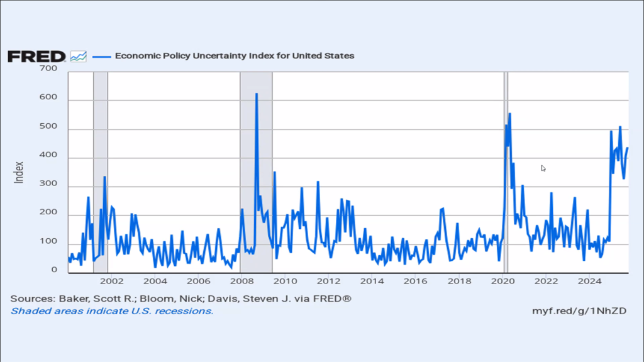Click the 2008 peak above 600
The image size is (644, 362).
coord(256,94)
